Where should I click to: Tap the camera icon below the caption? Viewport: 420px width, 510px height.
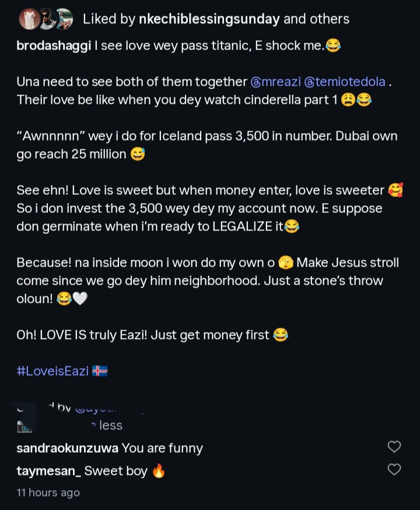click(x=24, y=427)
